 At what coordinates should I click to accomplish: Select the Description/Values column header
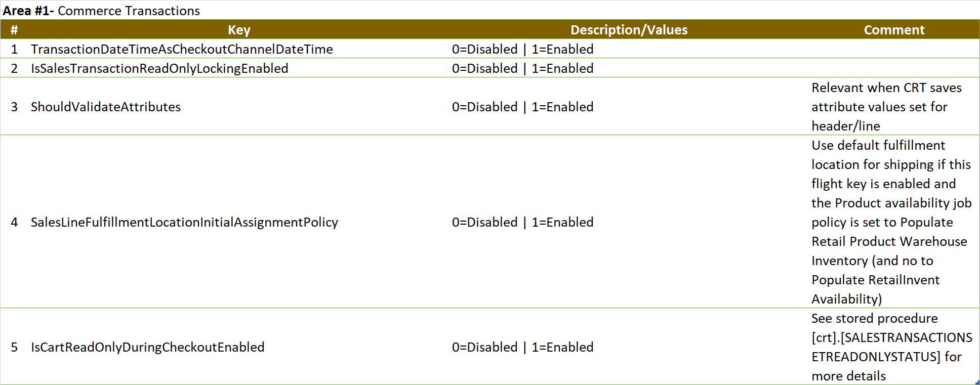click(x=629, y=30)
